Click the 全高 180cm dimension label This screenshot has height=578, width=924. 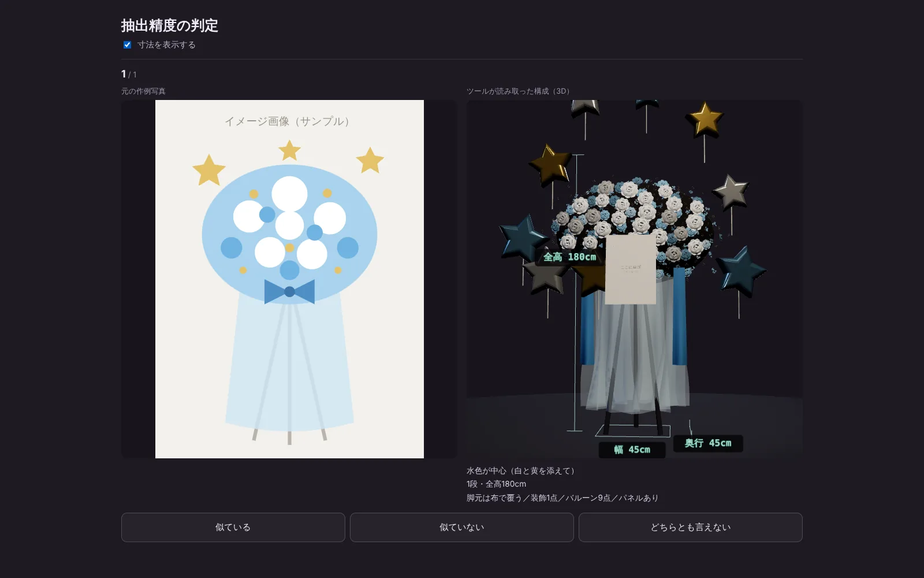pos(569,257)
